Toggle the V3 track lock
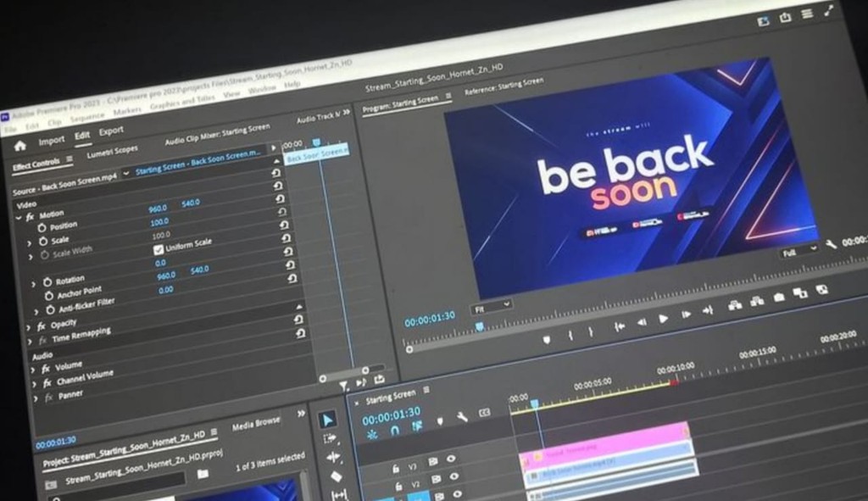Image resolution: width=868 pixels, height=501 pixels. [395, 469]
